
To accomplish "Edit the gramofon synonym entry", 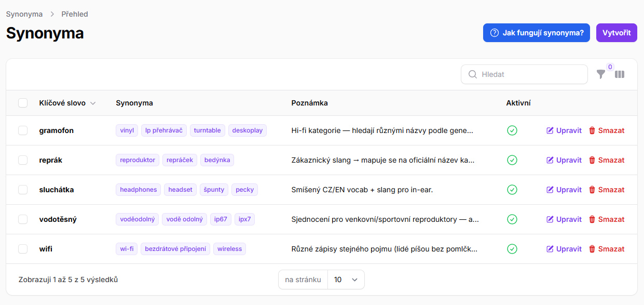I will pyautogui.click(x=564, y=130).
